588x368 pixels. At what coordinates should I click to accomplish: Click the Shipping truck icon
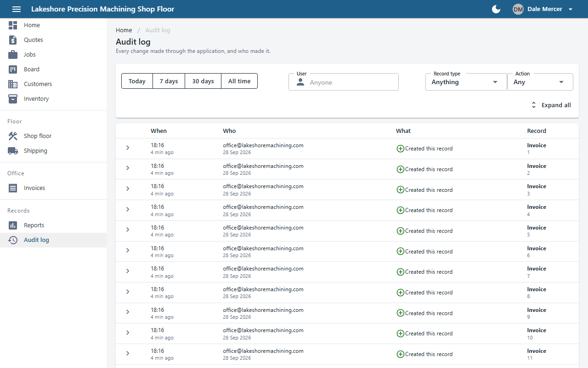pyautogui.click(x=13, y=151)
